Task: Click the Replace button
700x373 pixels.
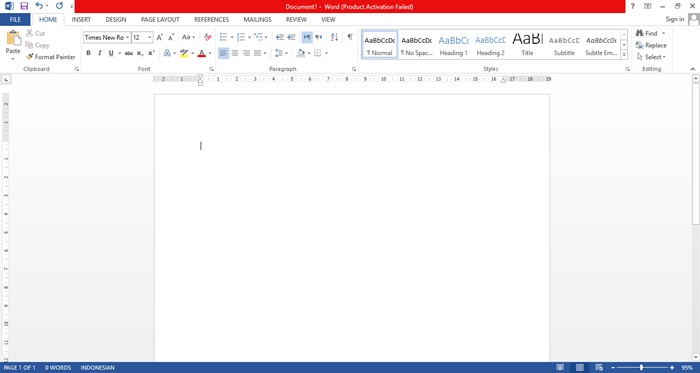Action: click(651, 45)
